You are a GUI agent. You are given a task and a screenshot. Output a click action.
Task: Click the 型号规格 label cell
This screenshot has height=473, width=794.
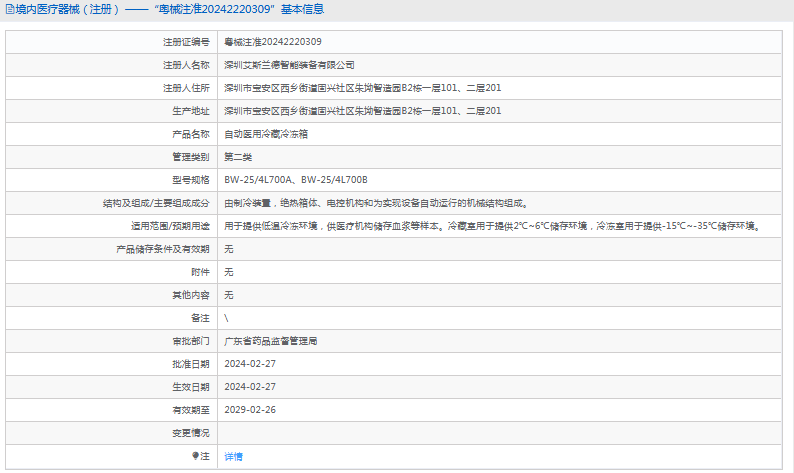[x=111, y=180]
